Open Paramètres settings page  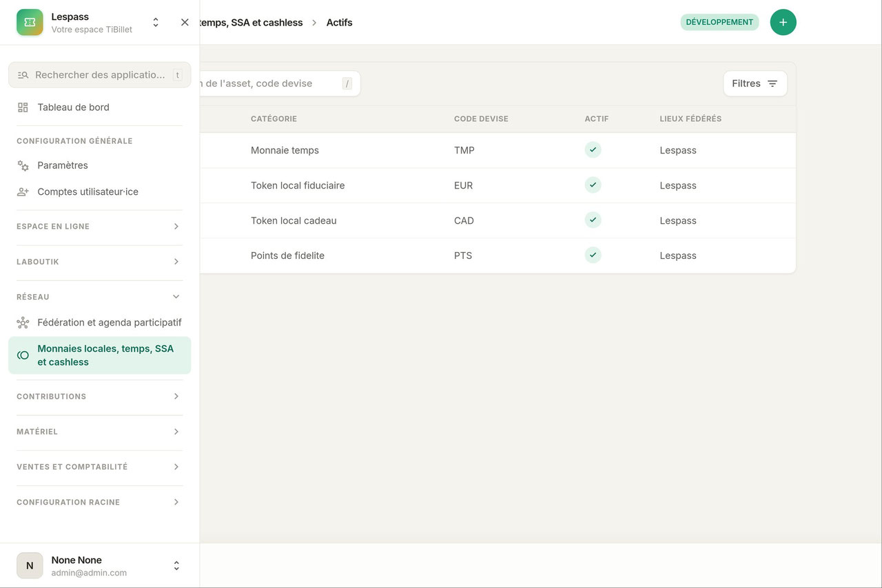point(100,165)
